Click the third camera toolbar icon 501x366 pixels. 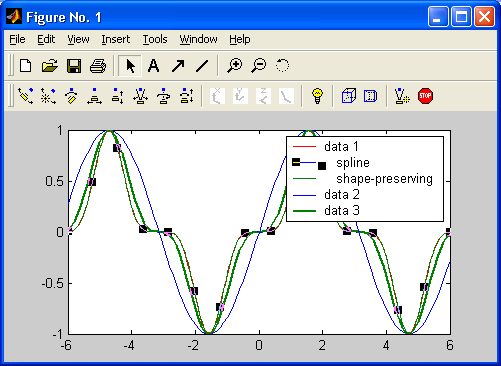pos(71,96)
